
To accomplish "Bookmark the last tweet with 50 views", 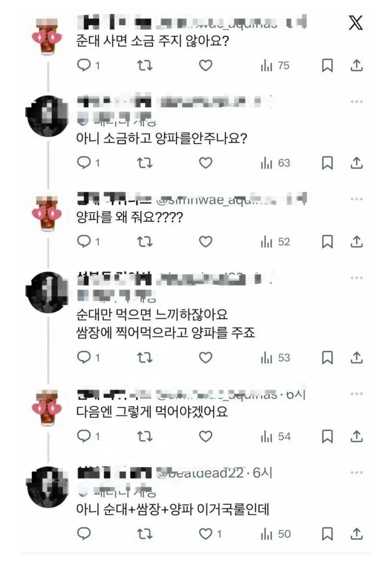I will [x=327, y=534].
